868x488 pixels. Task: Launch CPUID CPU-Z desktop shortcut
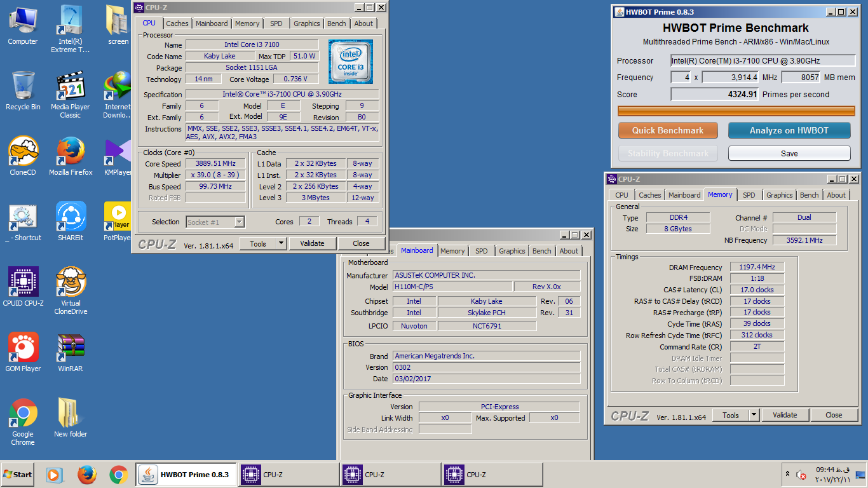[23, 287]
